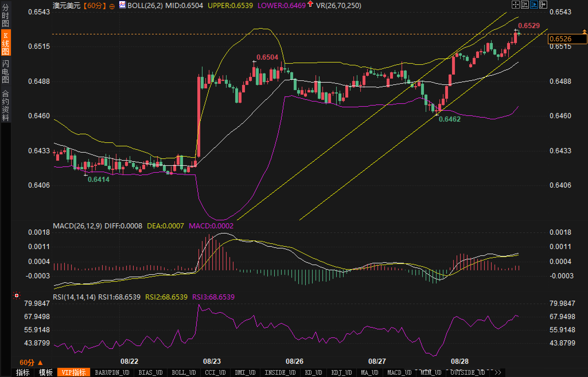Click the shift-chart-right arrow icon
The image size is (588, 377).
point(543,5)
